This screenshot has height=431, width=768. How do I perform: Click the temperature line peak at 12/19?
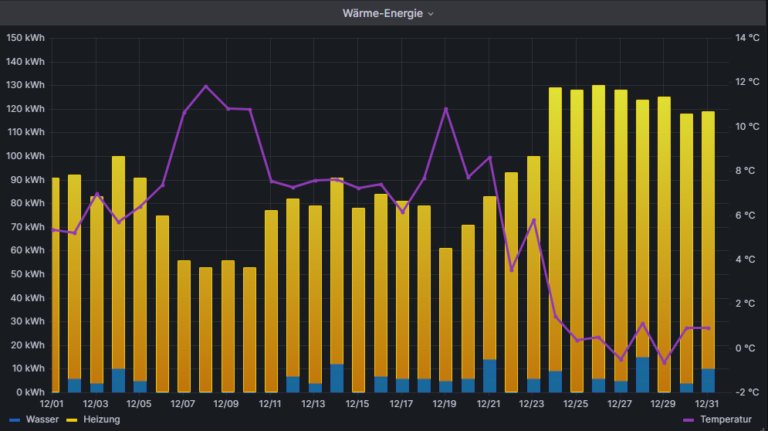446,108
